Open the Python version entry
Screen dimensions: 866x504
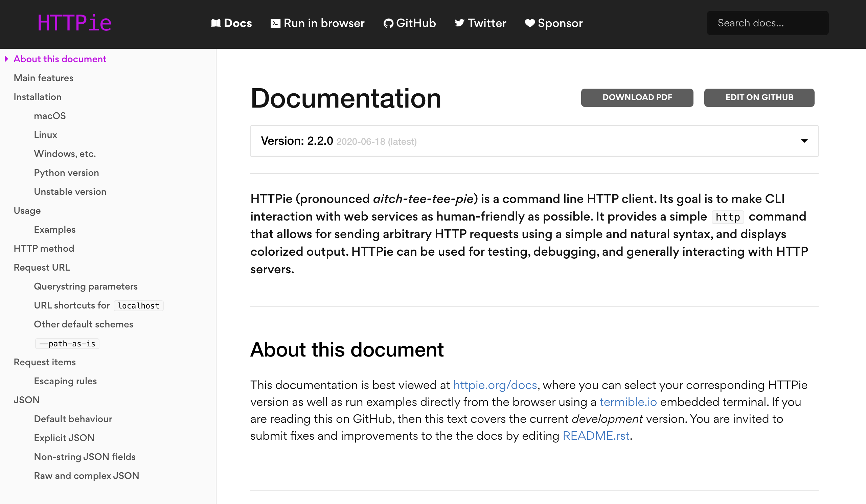(x=66, y=173)
